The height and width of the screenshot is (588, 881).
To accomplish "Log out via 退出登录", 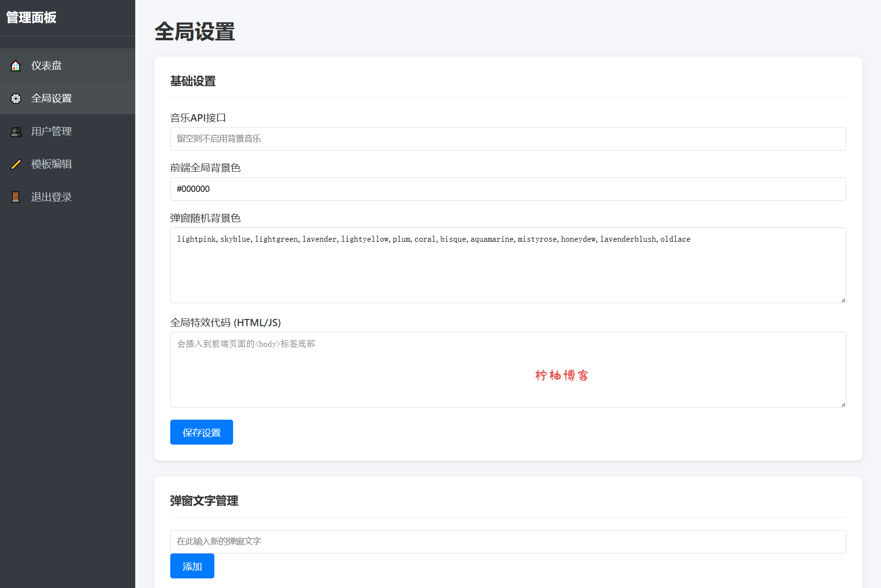I will coord(51,197).
